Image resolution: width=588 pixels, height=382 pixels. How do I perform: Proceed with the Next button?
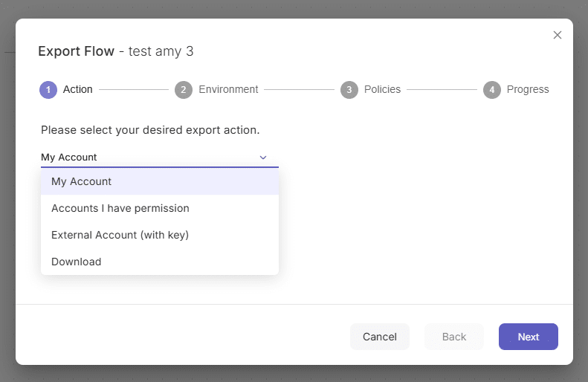coord(529,337)
